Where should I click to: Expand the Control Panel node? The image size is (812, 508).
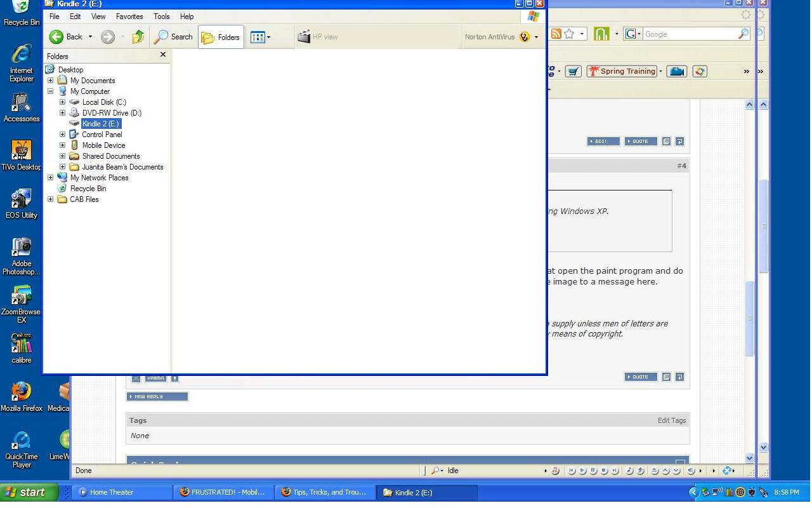pyautogui.click(x=63, y=135)
